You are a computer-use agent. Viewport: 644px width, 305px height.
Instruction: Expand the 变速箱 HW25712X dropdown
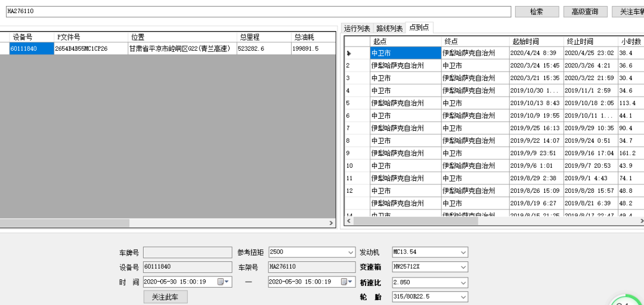[x=463, y=267]
